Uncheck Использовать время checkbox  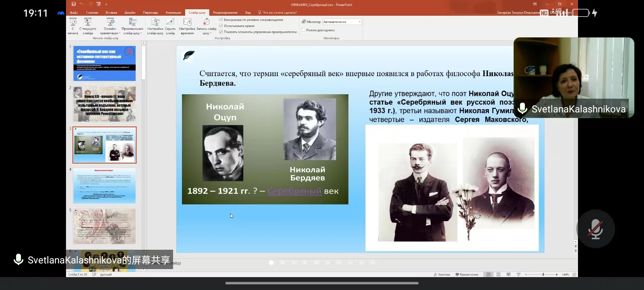(x=221, y=26)
